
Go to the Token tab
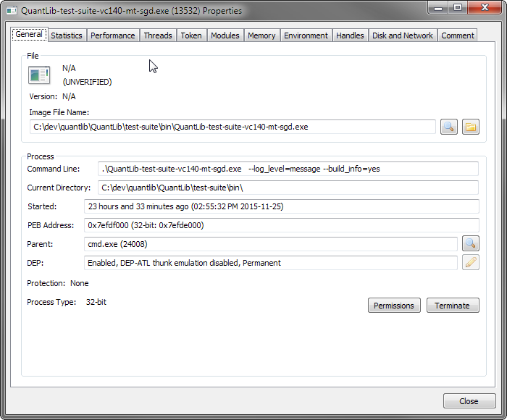click(191, 35)
